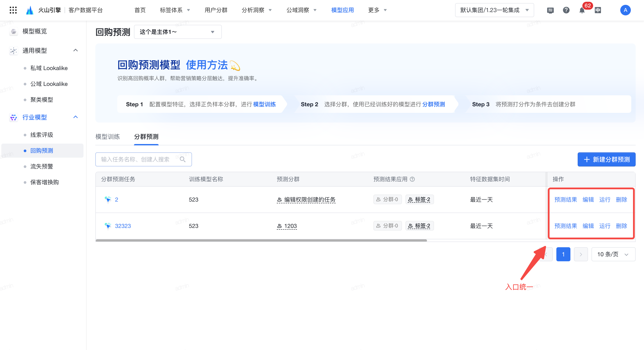Viewport: 644px width, 350px height.
Task: Click the 分群·0 tag in row 32323
Action: 387,226
